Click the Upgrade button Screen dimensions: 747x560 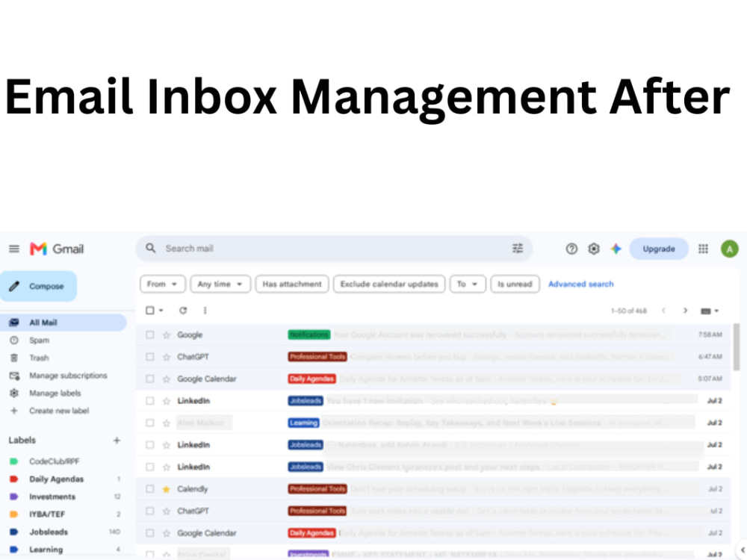point(659,249)
